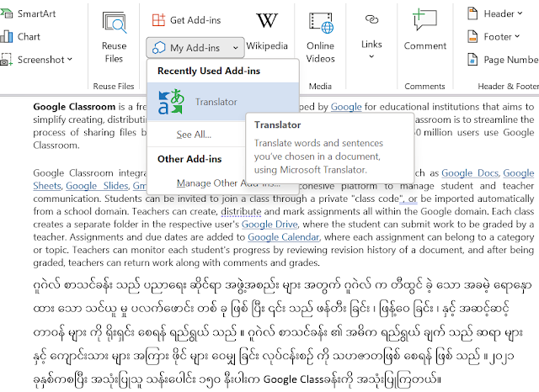Click the Header page icon
539x392 pixels.
coord(472,13)
